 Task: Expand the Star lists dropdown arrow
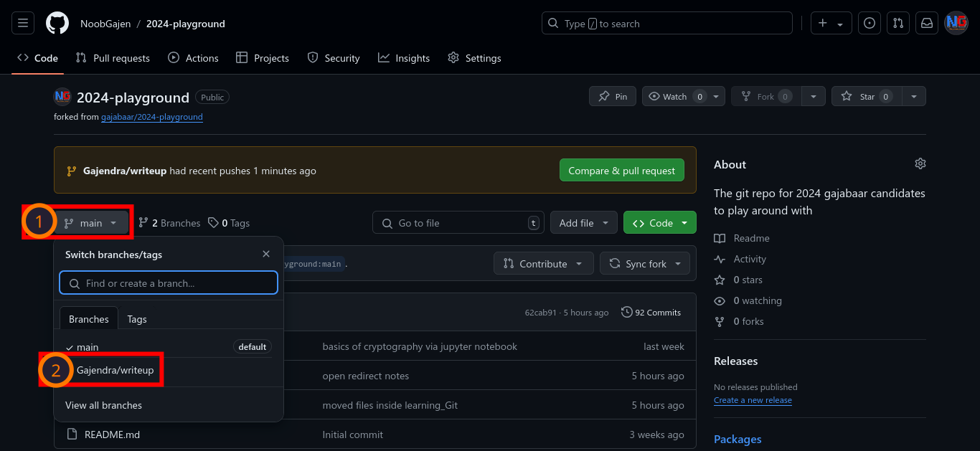point(914,96)
